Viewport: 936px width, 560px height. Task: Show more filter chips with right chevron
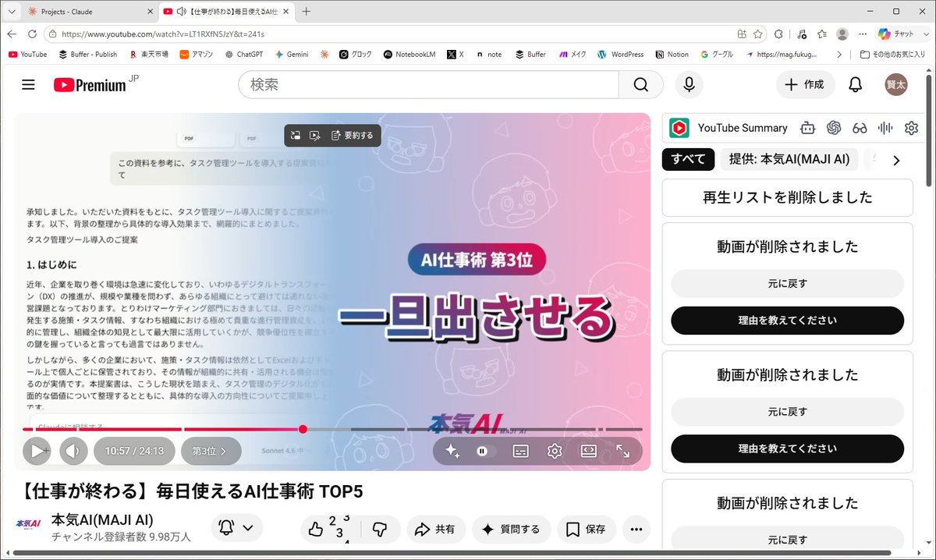[896, 160]
